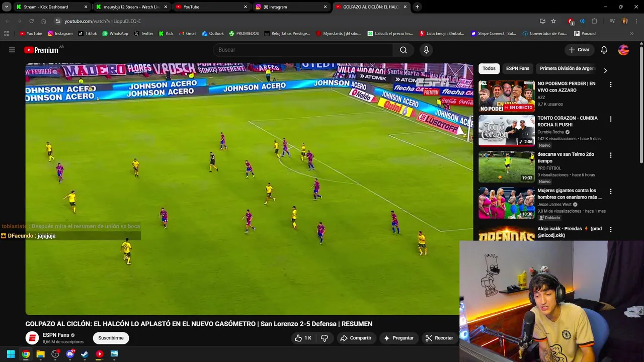Go to the browser home page

coord(43,21)
